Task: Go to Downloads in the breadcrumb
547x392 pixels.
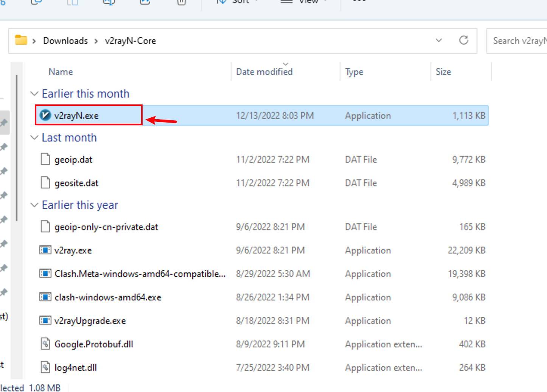Action: (x=65, y=40)
